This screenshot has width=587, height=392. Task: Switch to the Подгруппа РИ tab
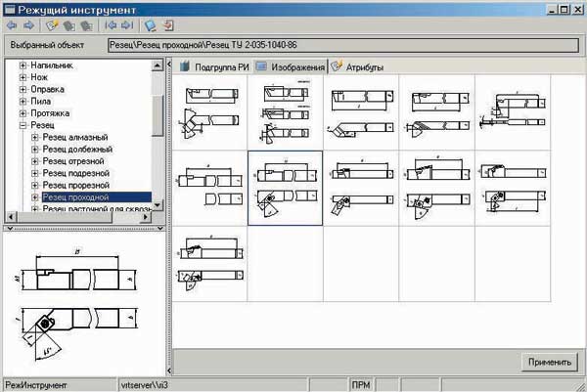(213, 66)
